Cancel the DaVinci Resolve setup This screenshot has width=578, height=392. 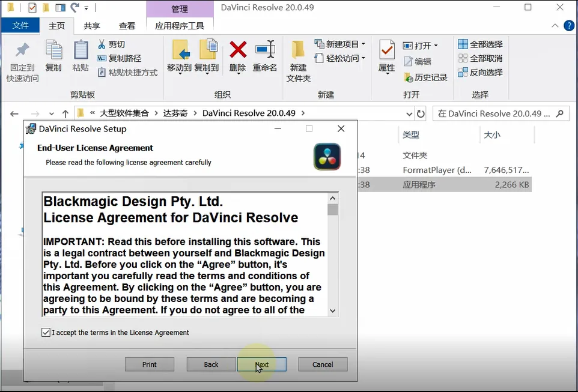[x=323, y=364]
